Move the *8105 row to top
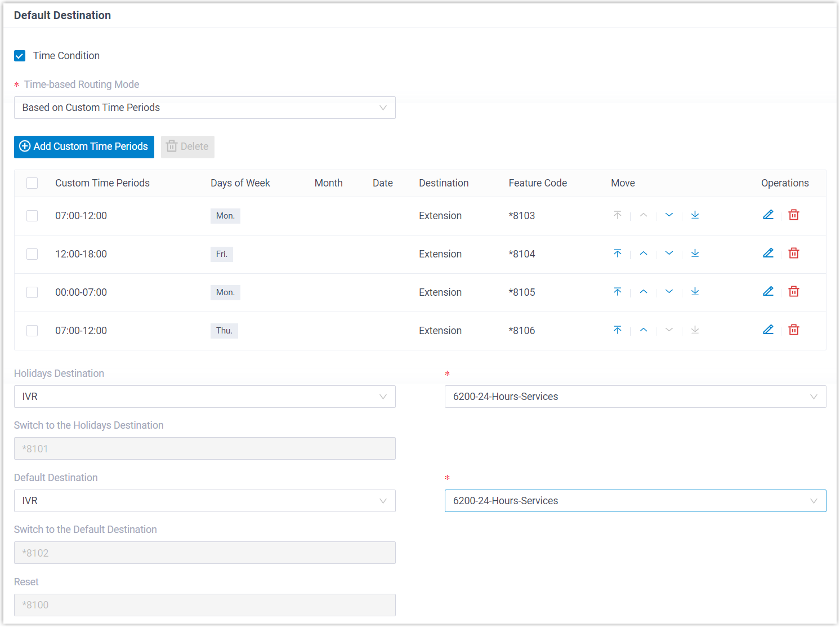Image resolution: width=840 pixels, height=627 pixels. point(618,292)
